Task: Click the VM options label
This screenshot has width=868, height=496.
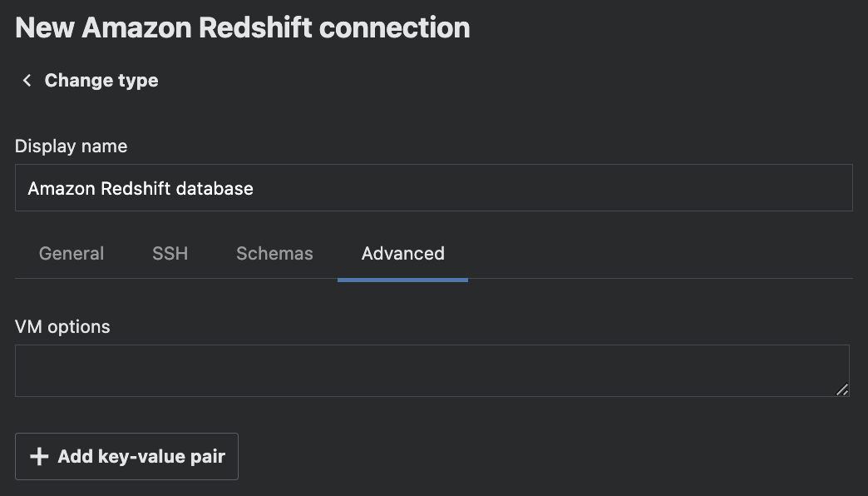Action: point(62,326)
